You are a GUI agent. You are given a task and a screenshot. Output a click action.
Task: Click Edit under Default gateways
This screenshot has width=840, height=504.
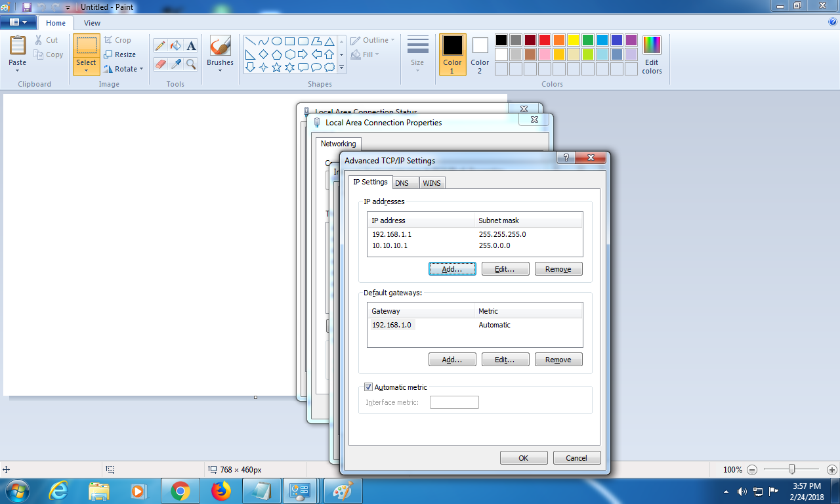(x=505, y=360)
